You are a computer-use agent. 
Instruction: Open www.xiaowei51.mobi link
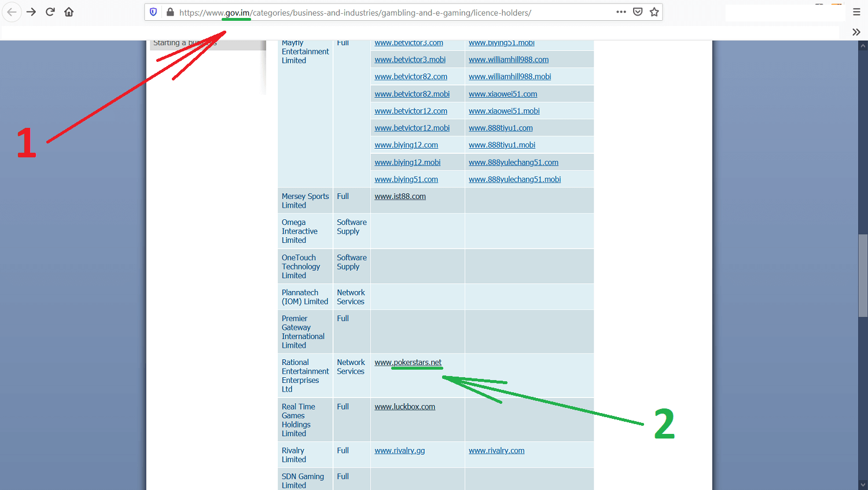tap(504, 111)
